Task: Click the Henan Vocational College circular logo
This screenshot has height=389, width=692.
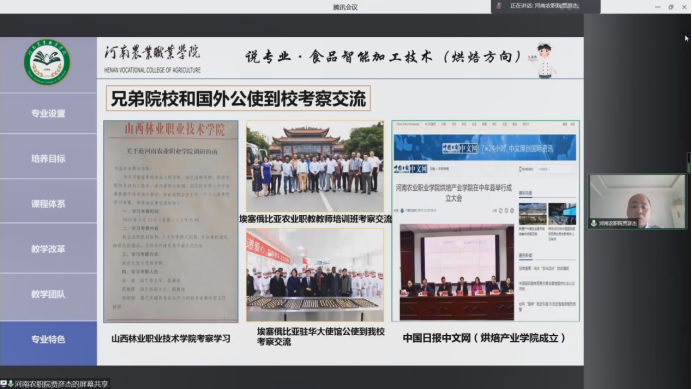Action: click(x=47, y=62)
